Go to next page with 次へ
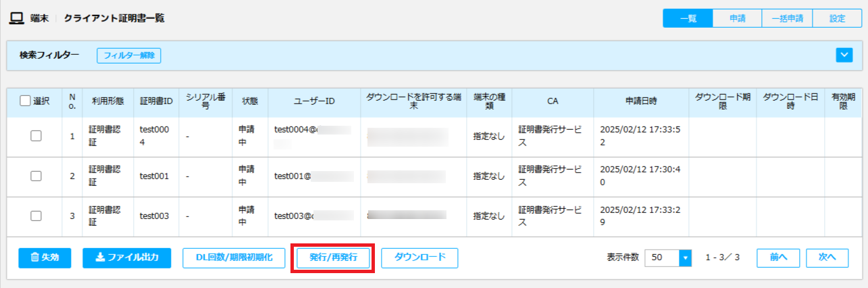 point(827,258)
